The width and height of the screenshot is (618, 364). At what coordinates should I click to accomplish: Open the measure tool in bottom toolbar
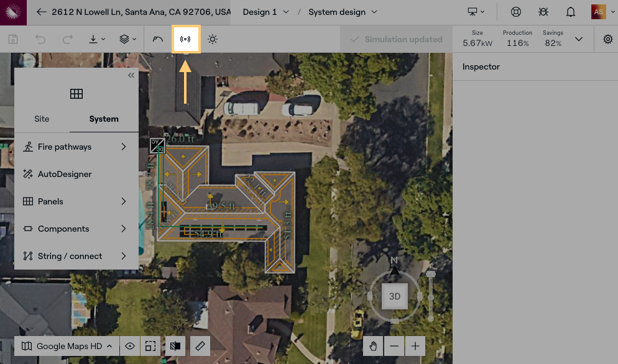(x=200, y=345)
